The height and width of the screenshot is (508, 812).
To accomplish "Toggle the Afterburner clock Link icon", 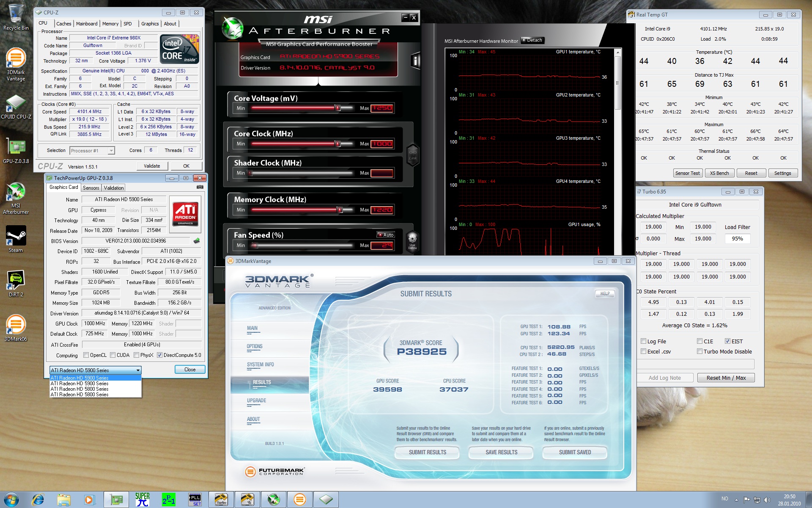I will point(413,155).
